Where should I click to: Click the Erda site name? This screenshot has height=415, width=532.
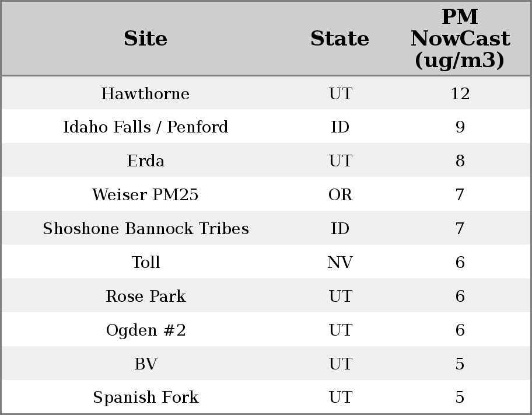(145, 161)
